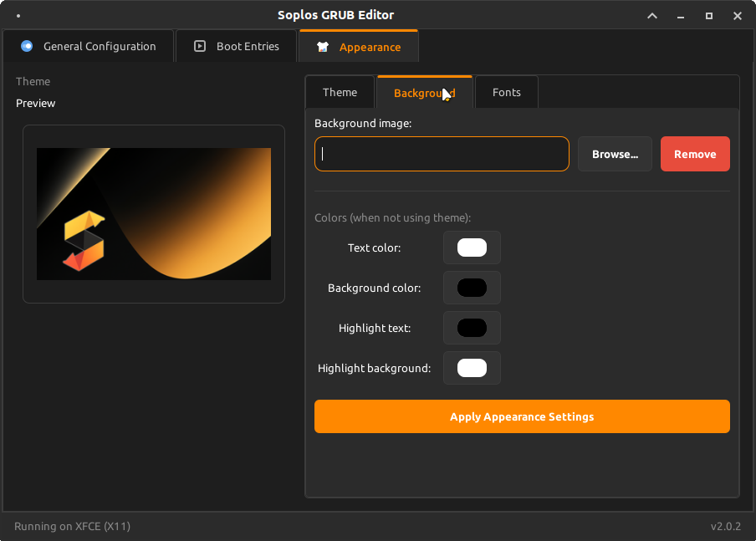
Task: Open the Text color swatch
Action: (x=472, y=248)
